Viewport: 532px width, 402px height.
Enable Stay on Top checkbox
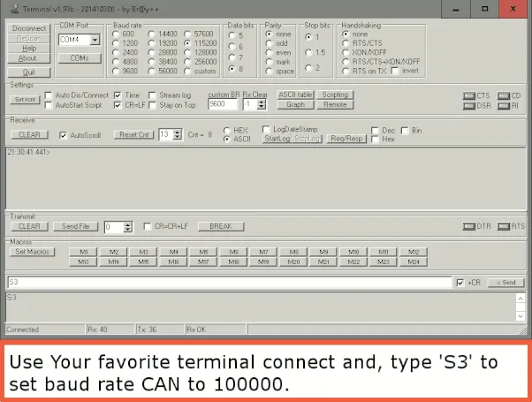152,105
